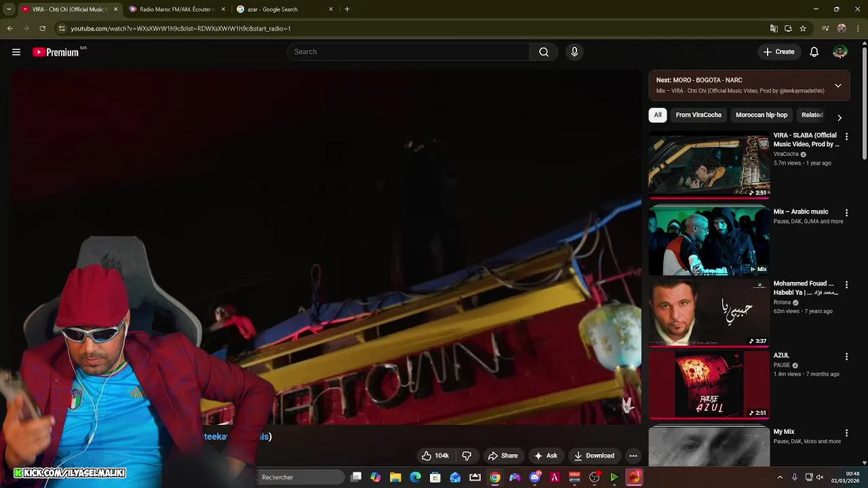Dislike the video
This screenshot has width=868, height=488.
point(467,455)
